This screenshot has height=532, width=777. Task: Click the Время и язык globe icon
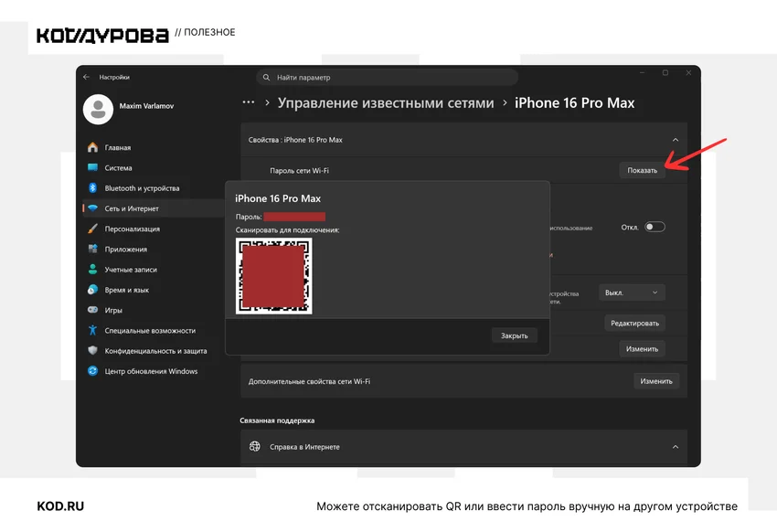(x=92, y=289)
